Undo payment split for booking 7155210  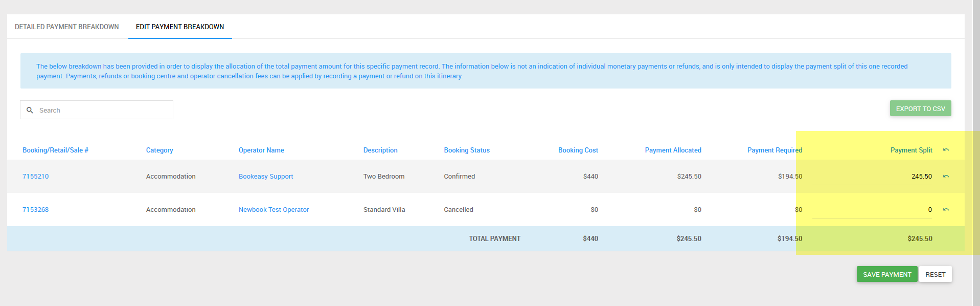[x=946, y=176]
